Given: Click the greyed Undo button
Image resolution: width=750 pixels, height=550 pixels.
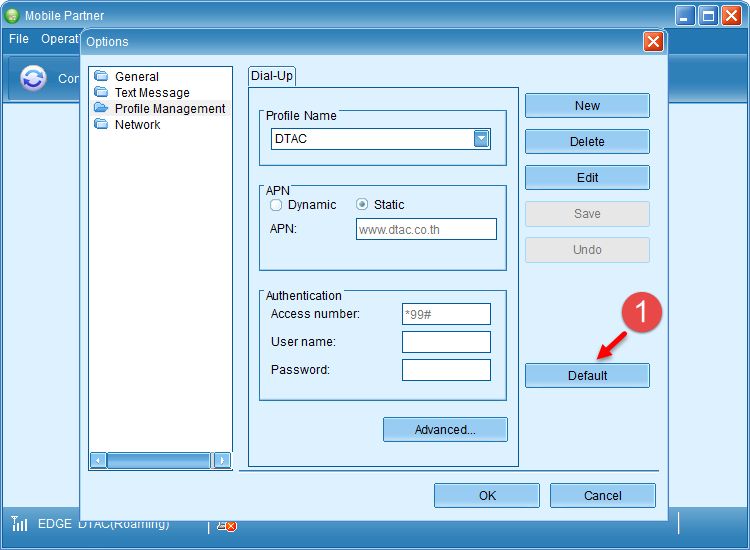Looking at the screenshot, I should point(587,250).
